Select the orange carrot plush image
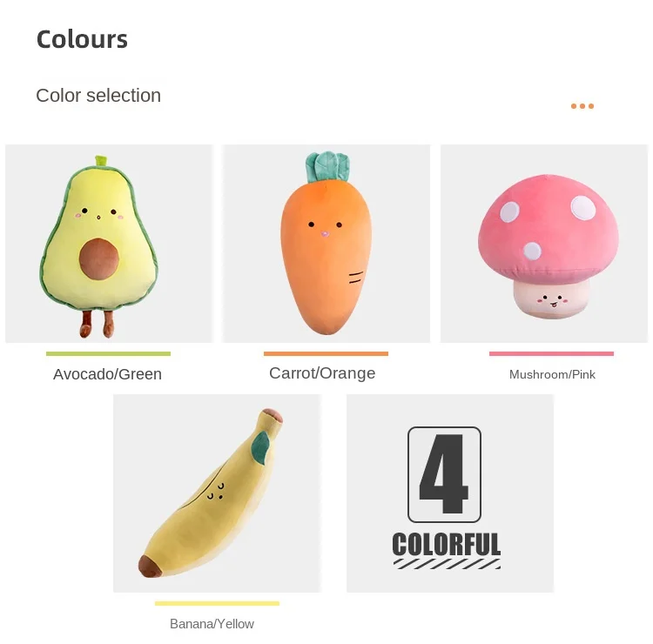Image resolution: width=653 pixels, height=644 pixels. click(326, 244)
